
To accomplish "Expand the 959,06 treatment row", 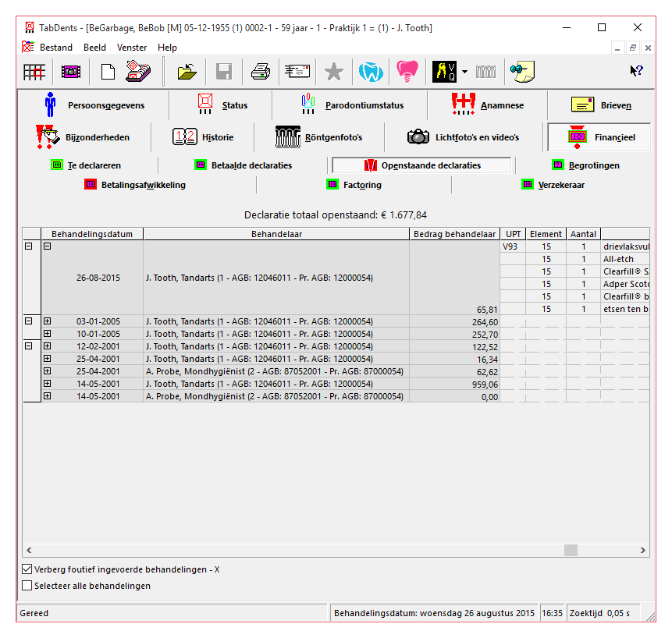I will tap(47, 384).
